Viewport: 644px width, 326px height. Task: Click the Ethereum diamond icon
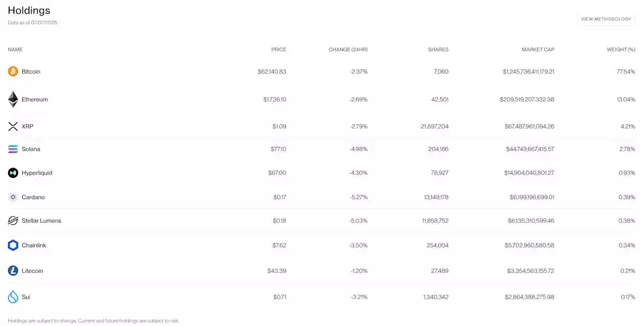point(13,99)
